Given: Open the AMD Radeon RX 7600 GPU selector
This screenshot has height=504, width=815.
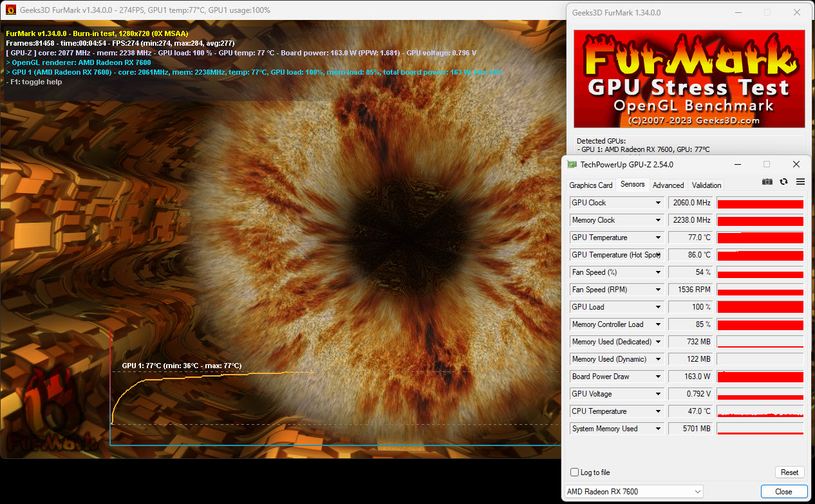Looking at the screenshot, I should click(633, 492).
